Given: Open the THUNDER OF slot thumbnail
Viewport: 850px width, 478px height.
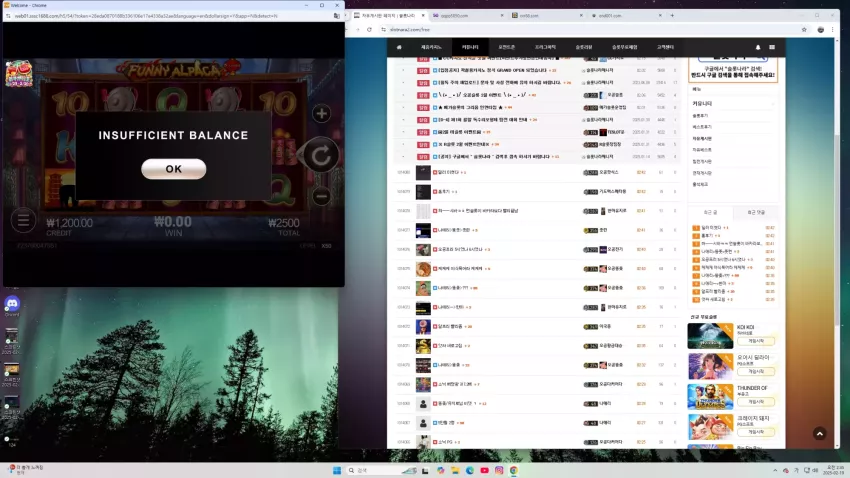Looking at the screenshot, I should (x=710, y=397).
